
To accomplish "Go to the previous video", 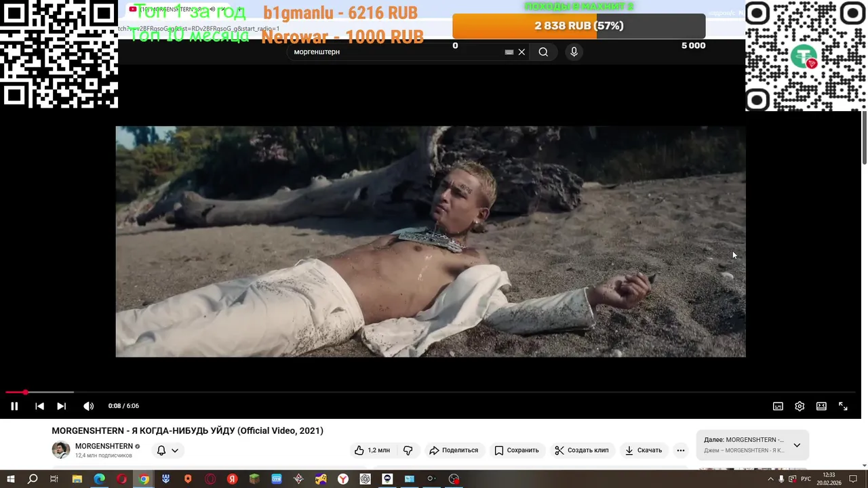I will click(39, 406).
